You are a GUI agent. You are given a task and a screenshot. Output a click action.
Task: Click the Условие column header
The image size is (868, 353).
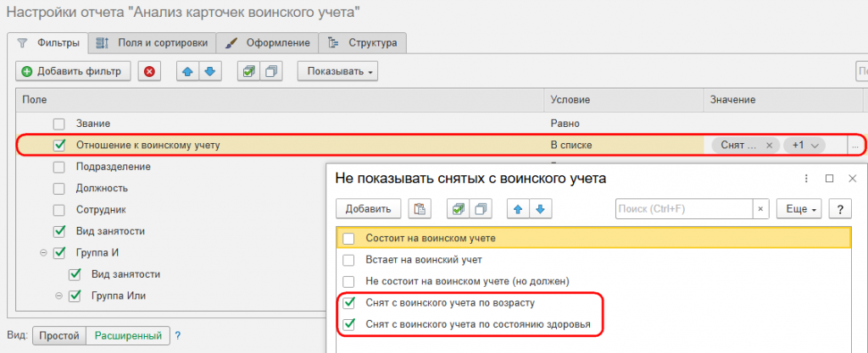(624, 99)
